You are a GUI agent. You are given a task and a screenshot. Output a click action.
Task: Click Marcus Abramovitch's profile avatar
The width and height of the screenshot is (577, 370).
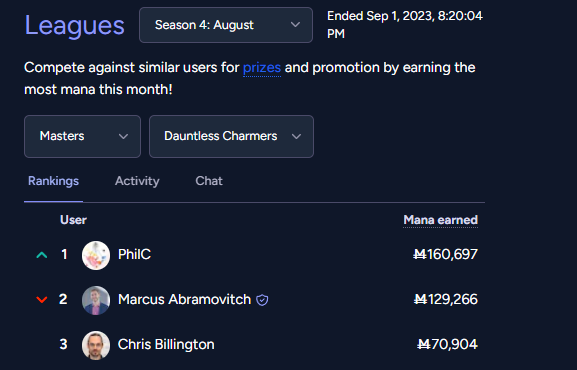96,300
